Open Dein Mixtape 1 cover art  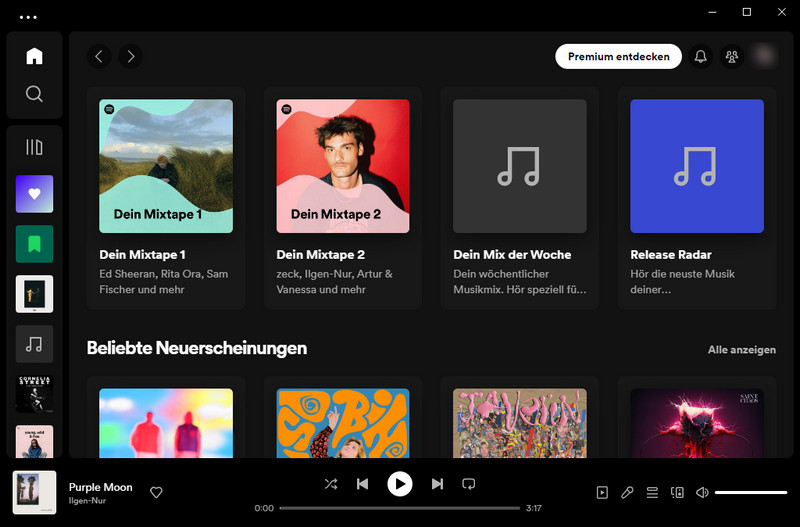point(166,166)
